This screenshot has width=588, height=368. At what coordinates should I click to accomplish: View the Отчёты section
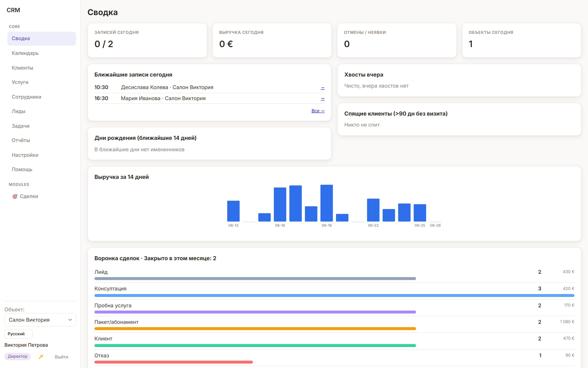tap(42, 140)
